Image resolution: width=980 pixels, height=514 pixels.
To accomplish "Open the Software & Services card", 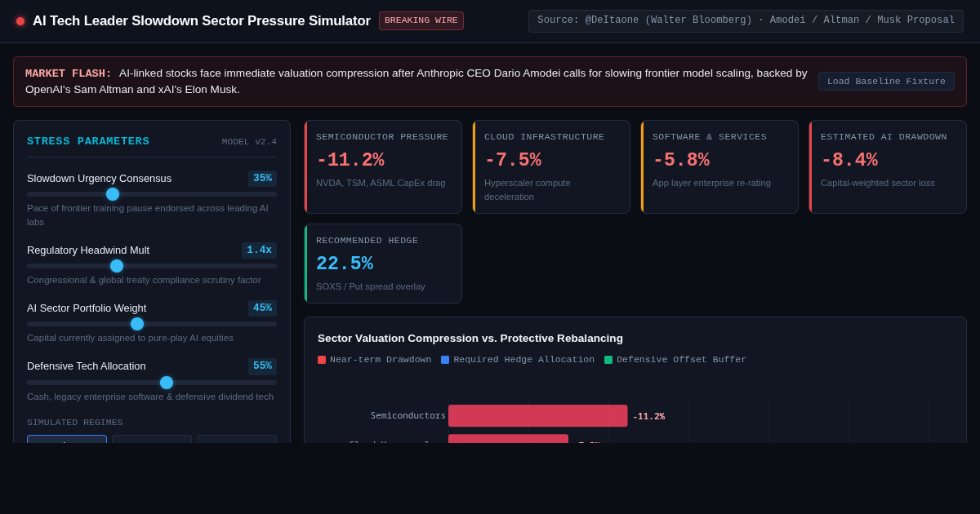I will coord(719,167).
